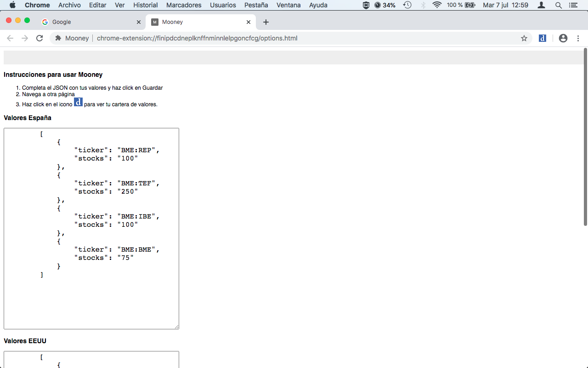Click the chrome-extension URL in address bar

pyautogui.click(x=197, y=38)
